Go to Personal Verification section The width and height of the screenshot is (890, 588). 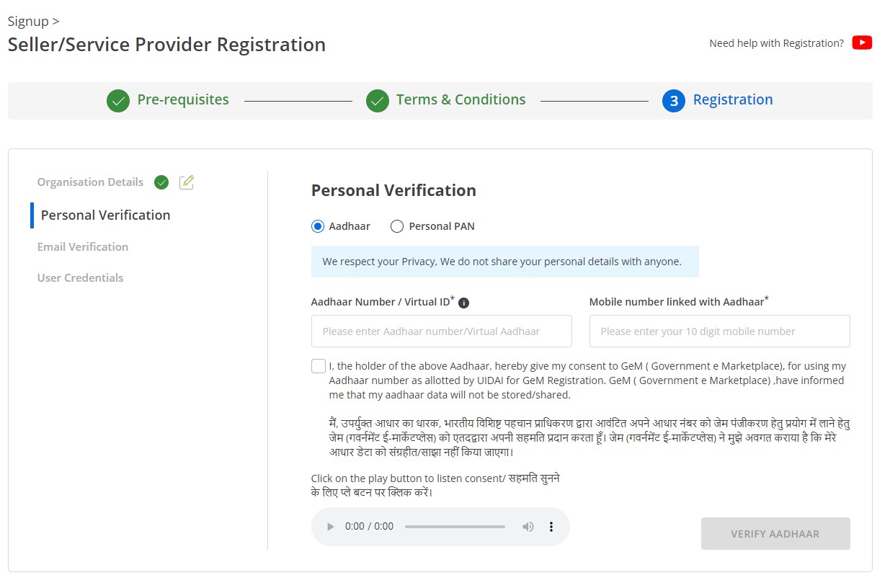(x=106, y=215)
